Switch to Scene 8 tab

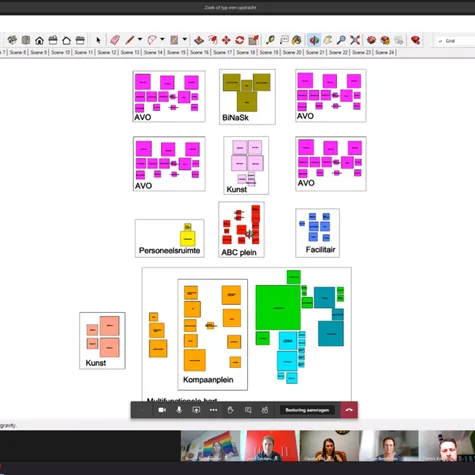click(x=18, y=52)
